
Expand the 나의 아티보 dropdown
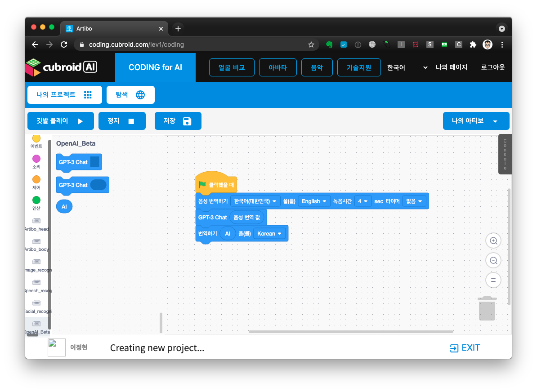tap(476, 121)
